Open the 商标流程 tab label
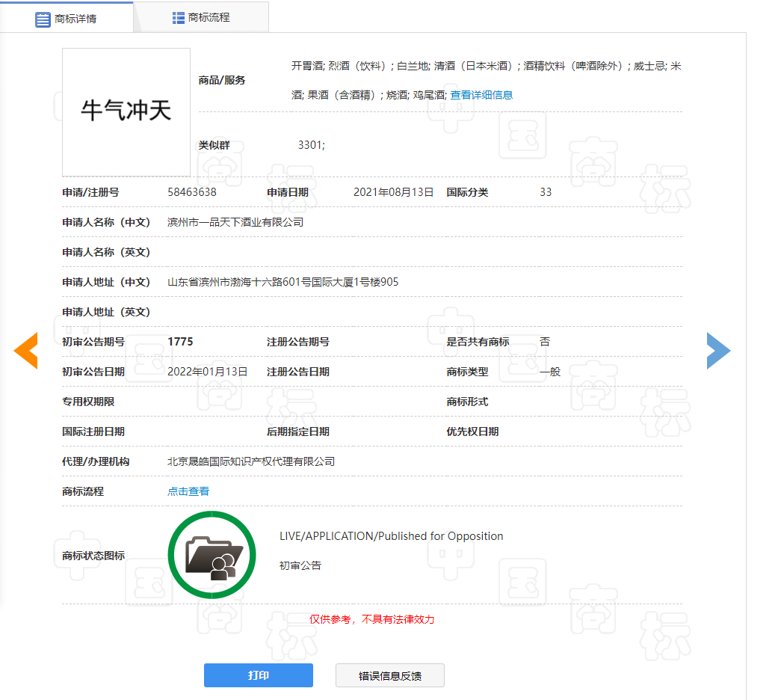This screenshot has height=700, width=784. pyautogui.click(x=209, y=18)
